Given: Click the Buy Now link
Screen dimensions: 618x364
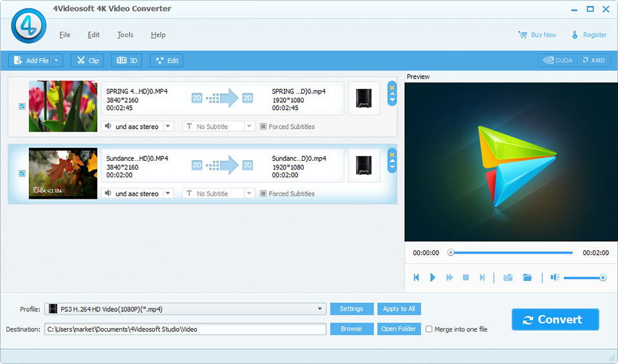Looking at the screenshot, I should 537,35.
